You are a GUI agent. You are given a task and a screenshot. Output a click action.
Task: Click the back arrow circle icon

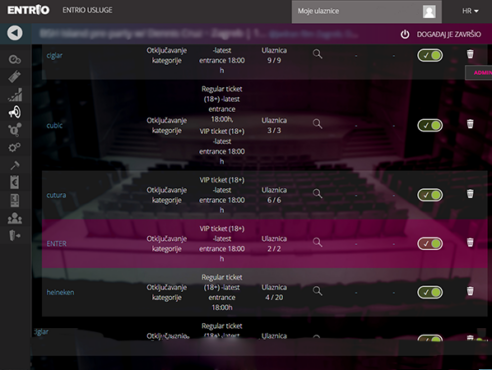[15, 33]
